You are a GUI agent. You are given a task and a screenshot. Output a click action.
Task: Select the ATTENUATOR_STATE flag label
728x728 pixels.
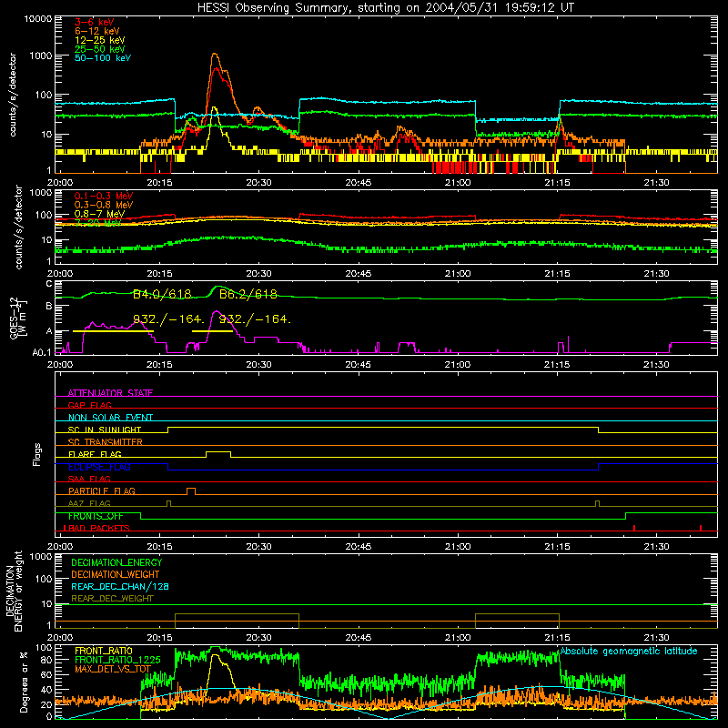[x=110, y=393]
